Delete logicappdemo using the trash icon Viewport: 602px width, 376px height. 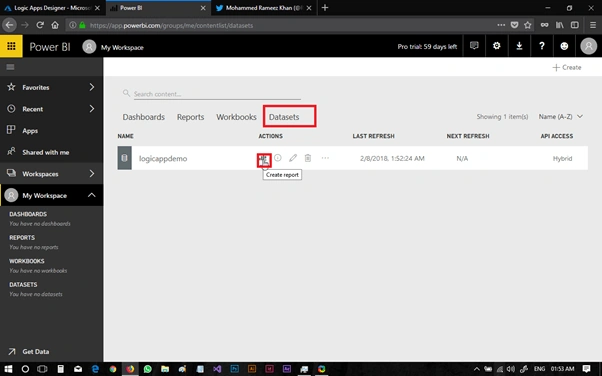click(x=308, y=158)
